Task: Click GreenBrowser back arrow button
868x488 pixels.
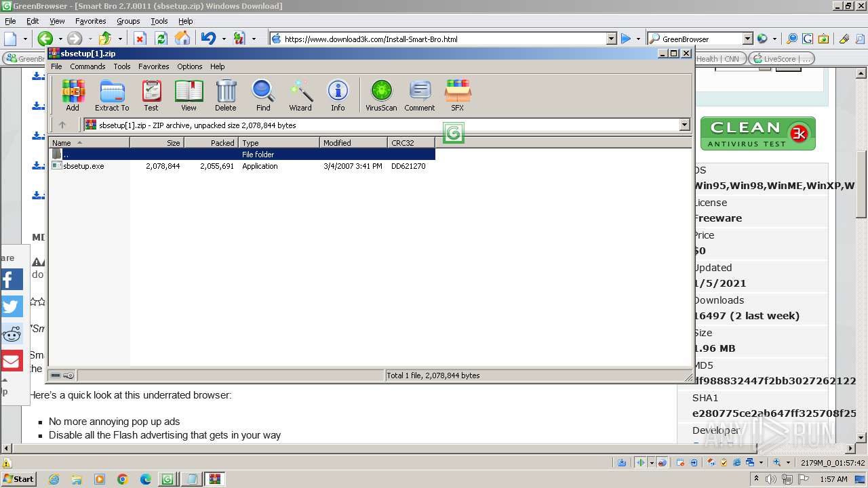Action: click(x=45, y=39)
